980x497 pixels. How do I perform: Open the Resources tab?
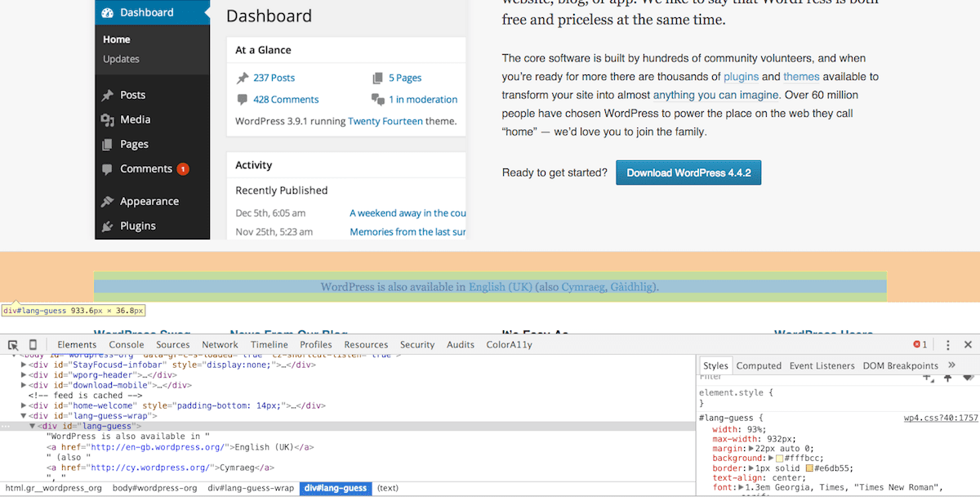366,345
